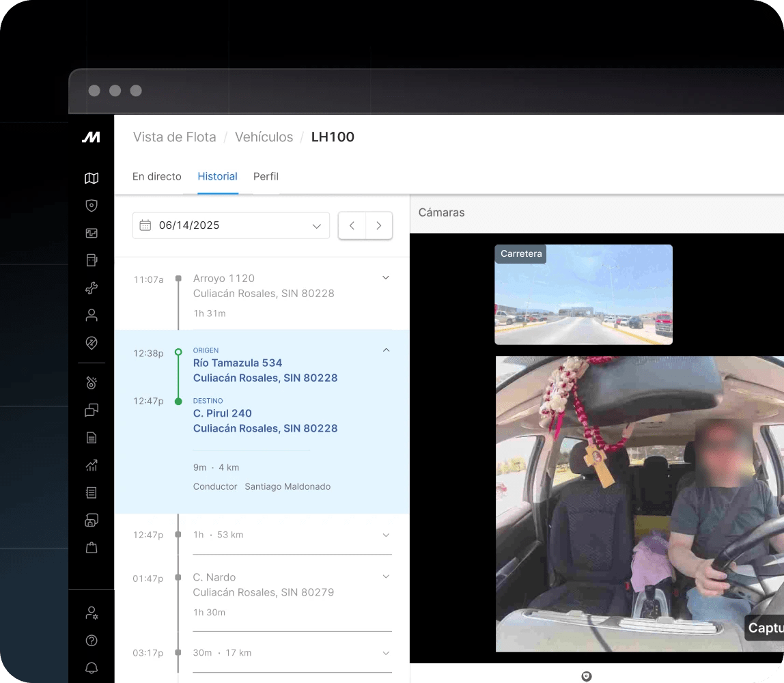Expand the 12:47p trip of 53 km
The width and height of the screenshot is (784, 683).
[386, 535]
